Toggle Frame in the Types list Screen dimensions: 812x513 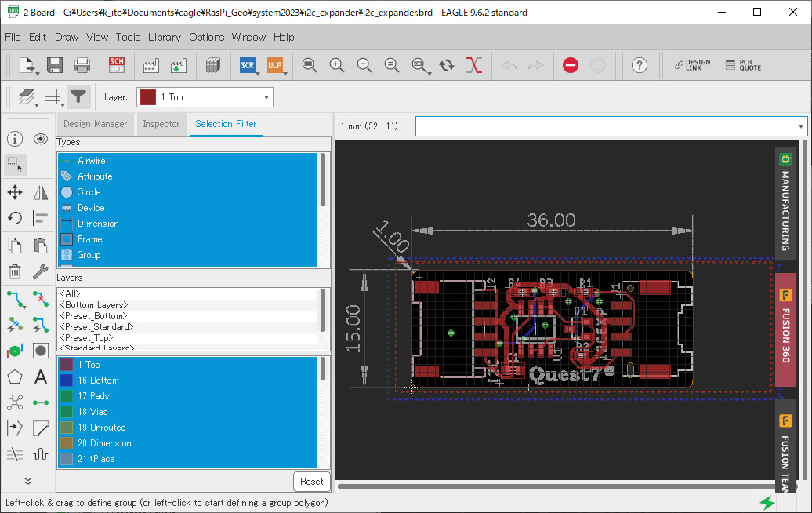(187, 239)
